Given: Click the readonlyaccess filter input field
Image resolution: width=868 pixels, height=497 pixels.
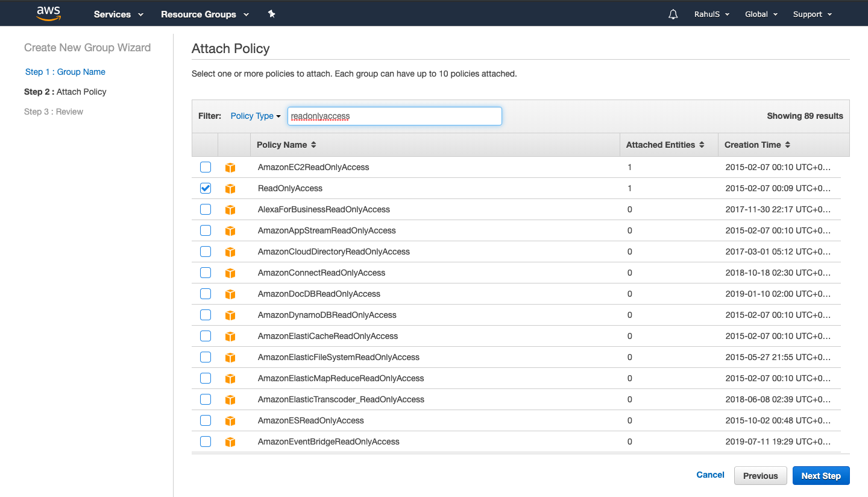Looking at the screenshot, I should tap(394, 116).
